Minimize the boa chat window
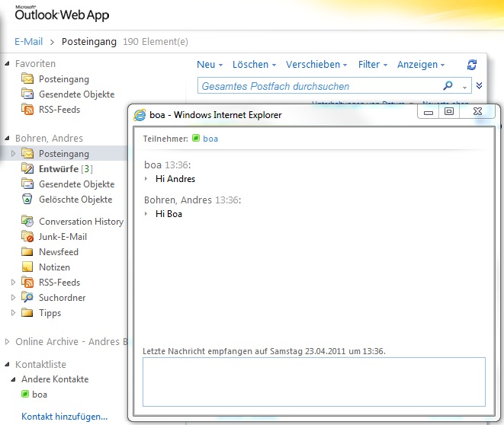Image resolution: width=504 pixels, height=425 pixels. click(429, 112)
